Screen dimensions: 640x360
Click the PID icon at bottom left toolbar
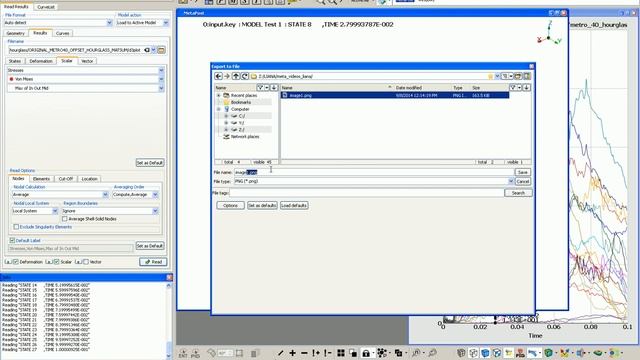pos(196,353)
